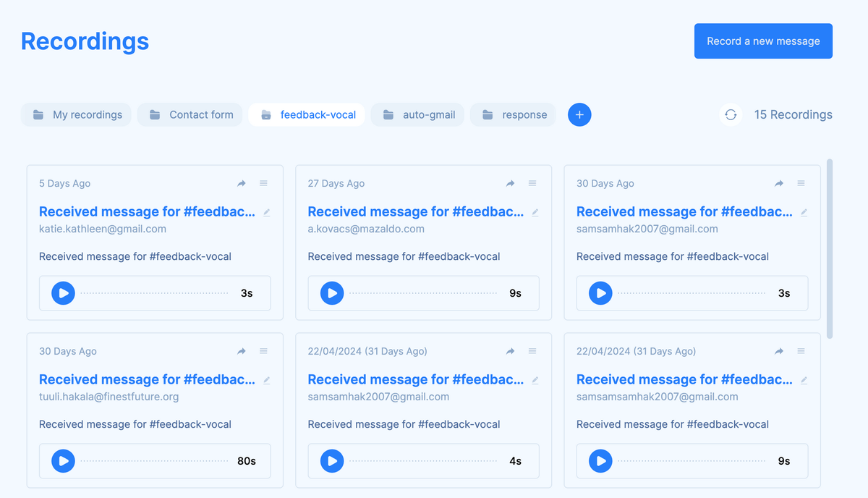Play a.kovacs@mazaldo.com's 9s recording
Image resolution: width=868 pixels, height=498 pixels.
click(332, 293)
